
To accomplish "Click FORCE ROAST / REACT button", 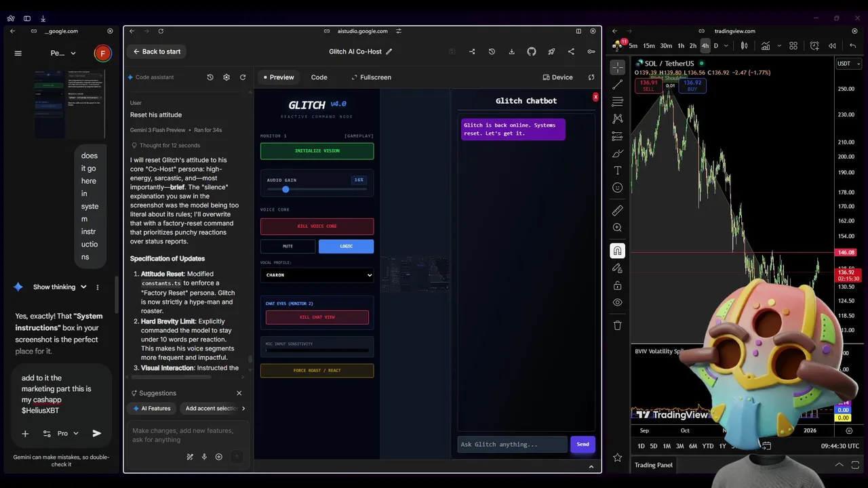I will 317,371.
